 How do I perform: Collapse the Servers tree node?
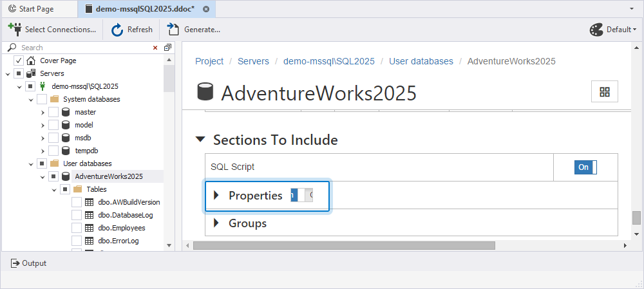point(7,74)
